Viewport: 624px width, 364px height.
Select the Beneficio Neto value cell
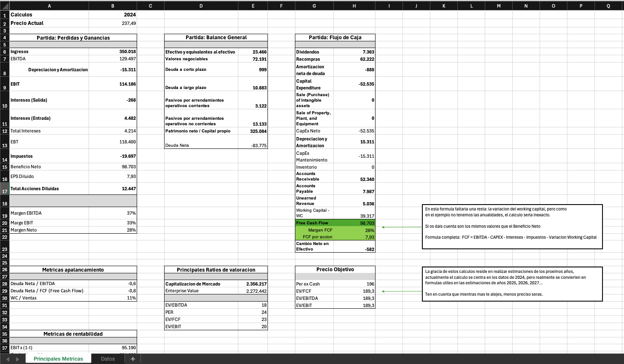point(113,167)
